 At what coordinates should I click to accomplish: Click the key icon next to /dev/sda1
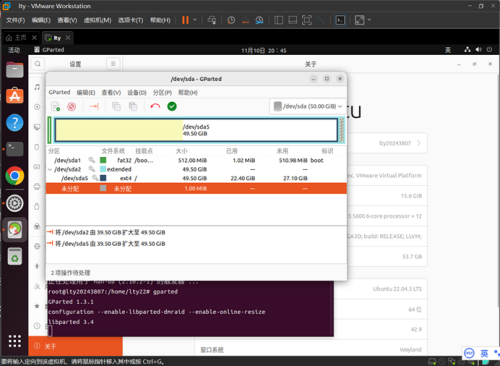click(91, 160)
